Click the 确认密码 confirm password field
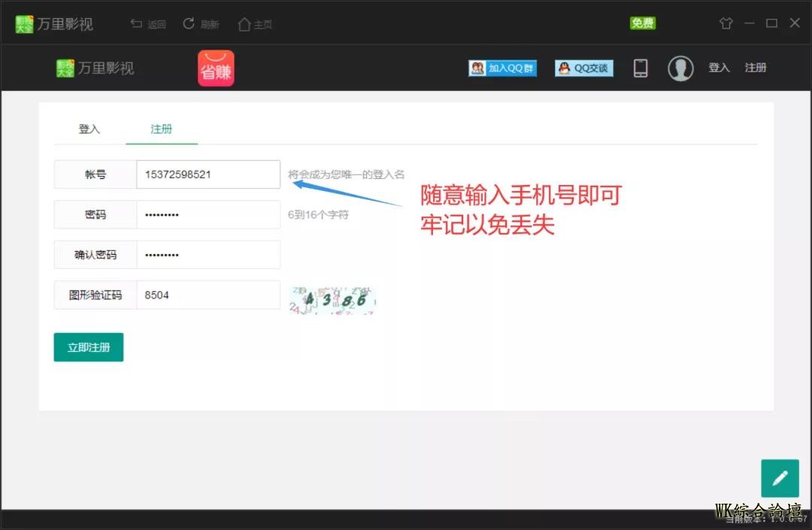812x530 pixels. [208, 255]
